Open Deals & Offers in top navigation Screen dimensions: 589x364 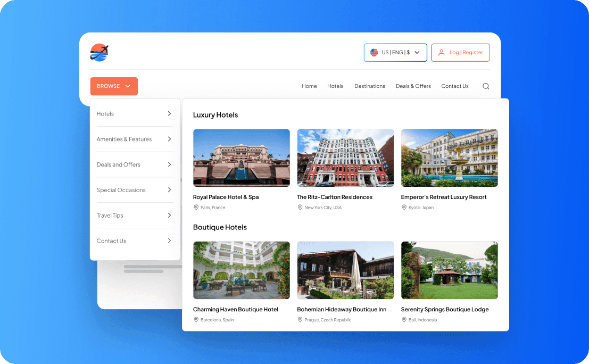pos(413,86)
